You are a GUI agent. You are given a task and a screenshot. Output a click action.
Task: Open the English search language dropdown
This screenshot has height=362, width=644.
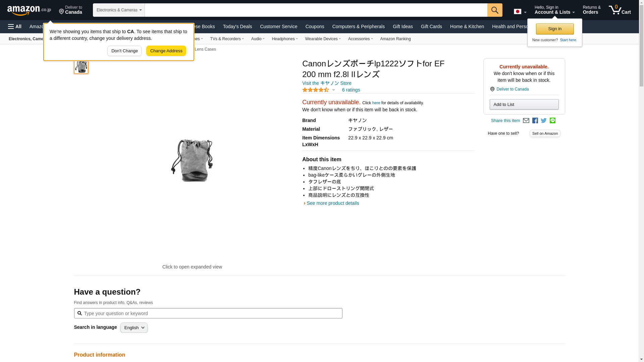point(134,328)
